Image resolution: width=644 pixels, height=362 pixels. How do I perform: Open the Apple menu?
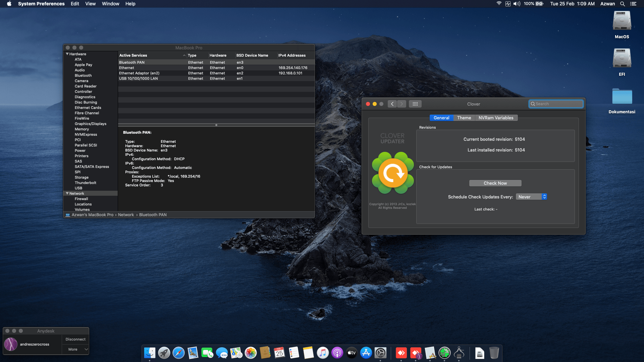click(9, 4)
